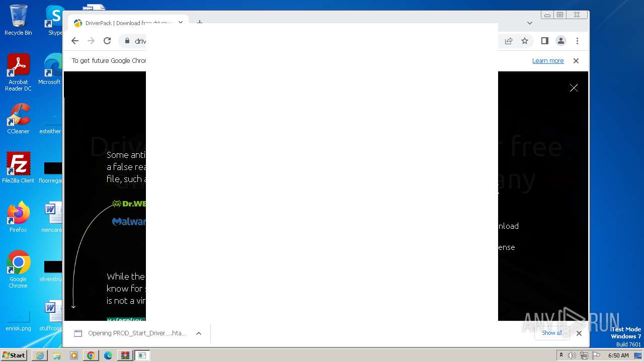The width and height of the screenshot is (644, 362).
Task: Click the forward navigation arrow
Action: click(x=91, y=41)
